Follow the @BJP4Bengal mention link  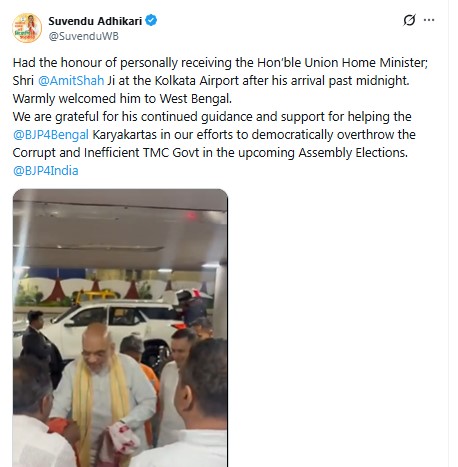click(51, 135)
